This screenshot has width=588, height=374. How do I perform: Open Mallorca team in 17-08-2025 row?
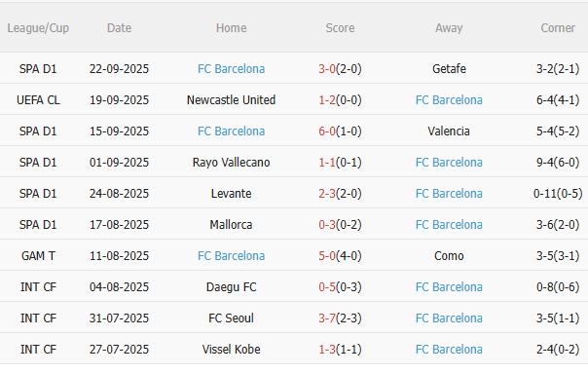tap(231, 224)
